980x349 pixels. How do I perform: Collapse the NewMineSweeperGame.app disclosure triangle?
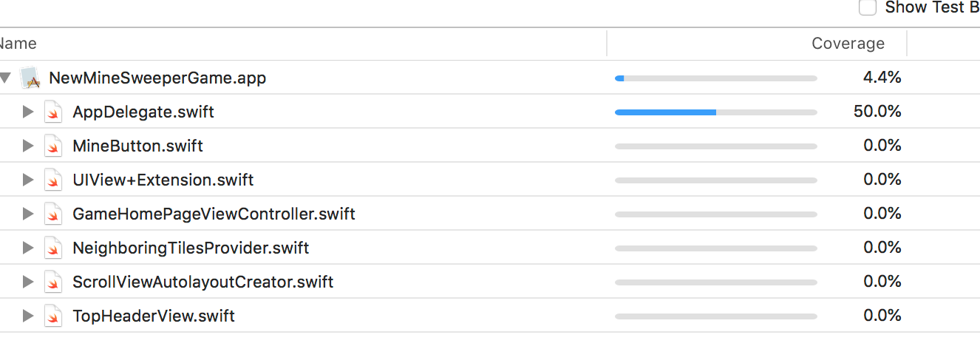click(5, 78)
